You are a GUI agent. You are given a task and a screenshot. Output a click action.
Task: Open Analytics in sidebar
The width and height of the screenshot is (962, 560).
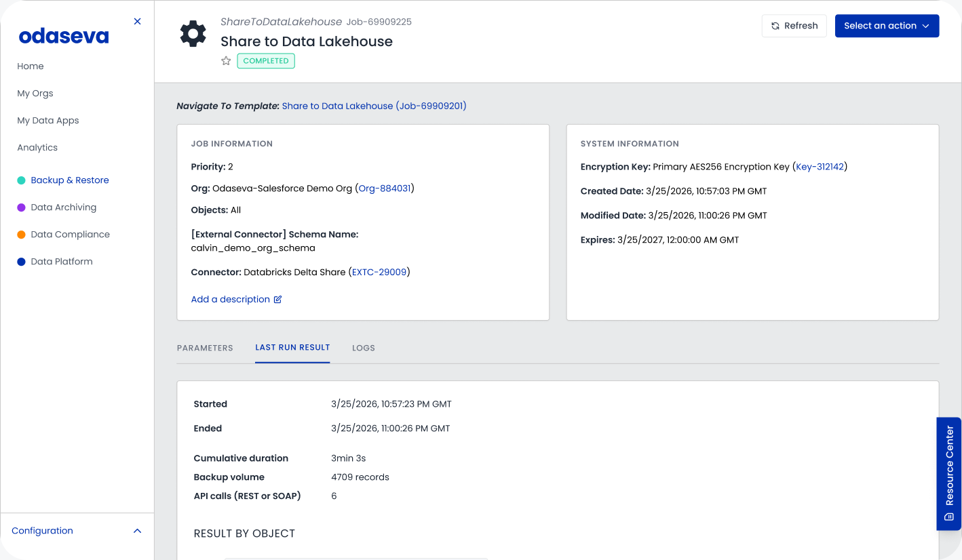pos(37,148)
